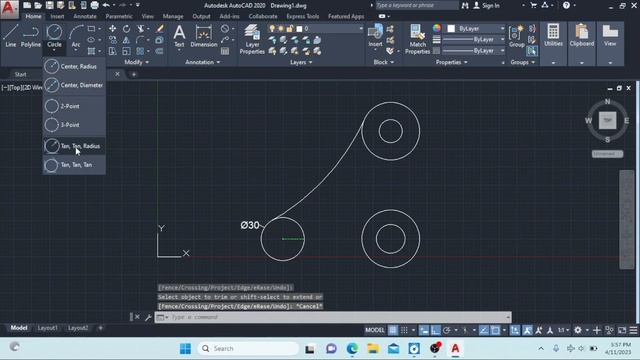Viewport: 640px width, 360px height.
Task: Toggle 2D object snap
Action: tap(495, 330)
